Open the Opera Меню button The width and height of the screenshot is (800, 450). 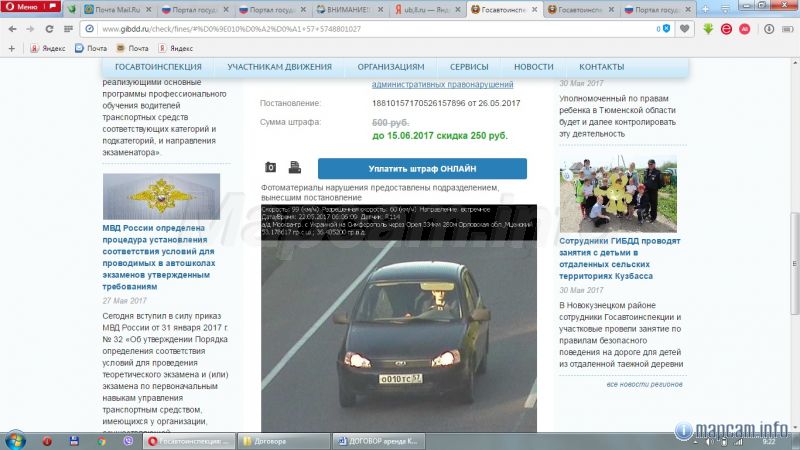point(26,9)
